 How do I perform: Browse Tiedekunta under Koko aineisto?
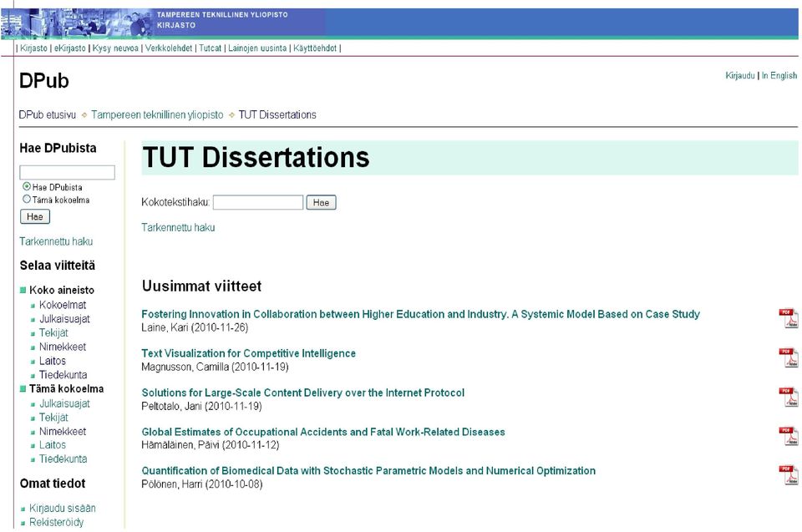(63, 375)
